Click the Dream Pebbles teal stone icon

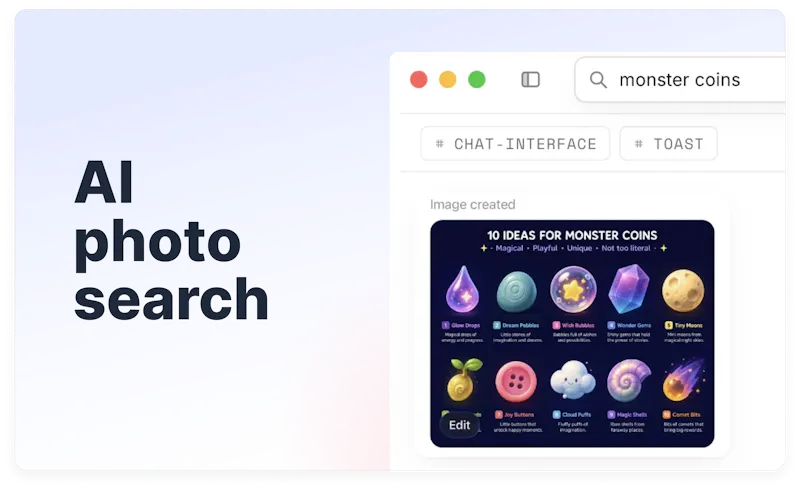[516, 291]
